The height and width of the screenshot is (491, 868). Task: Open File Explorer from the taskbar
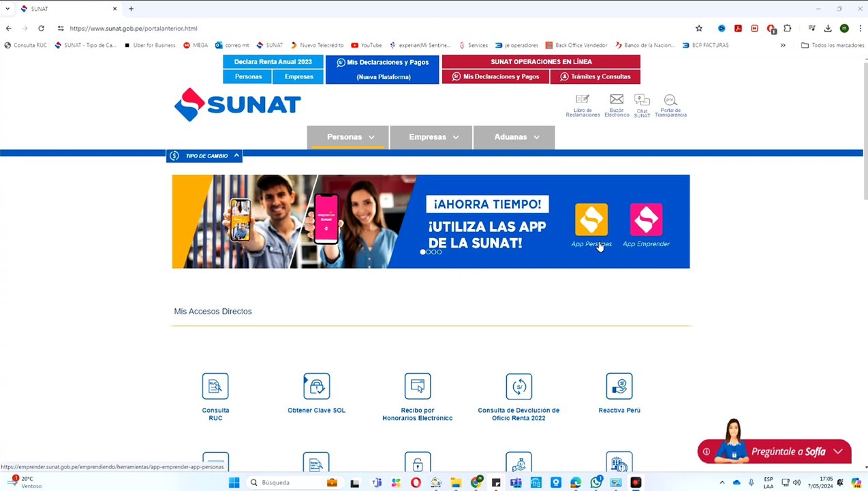(456, 482)
